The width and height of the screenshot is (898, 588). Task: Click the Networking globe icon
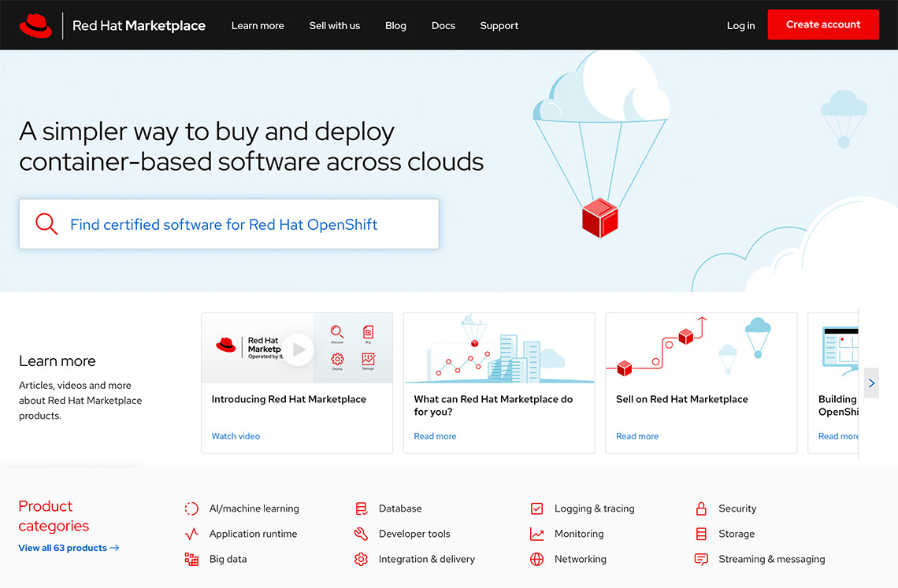[536, 559]
